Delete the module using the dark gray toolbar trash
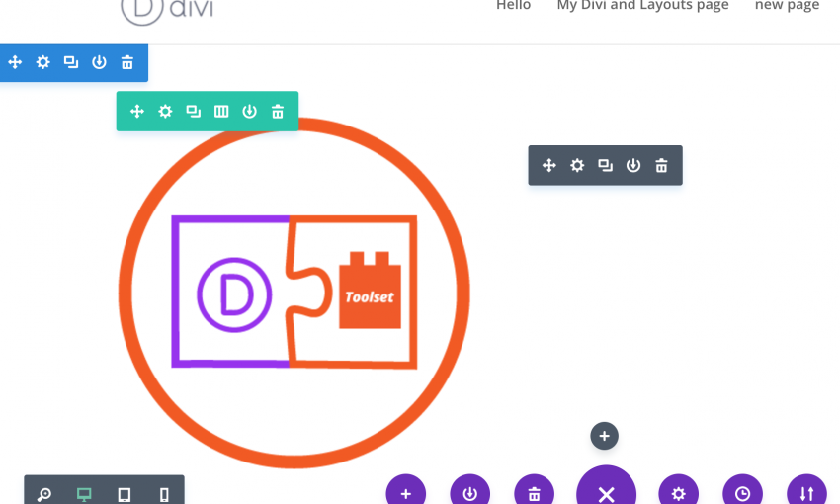 pos(661,165)
